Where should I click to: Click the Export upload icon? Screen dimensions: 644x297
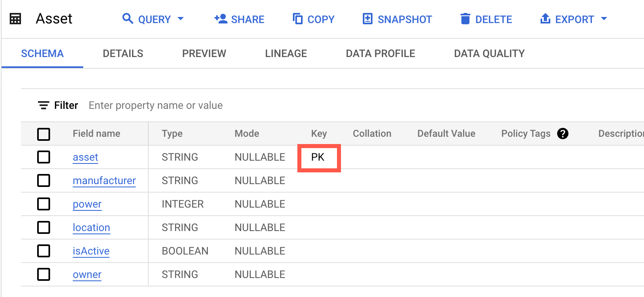(545, 19)
